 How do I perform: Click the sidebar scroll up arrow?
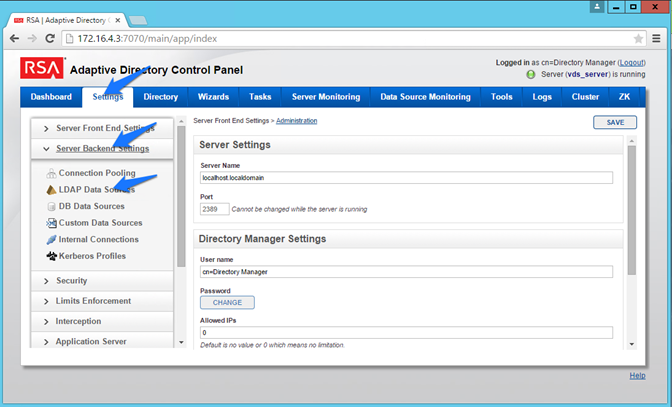click(181, 122)
